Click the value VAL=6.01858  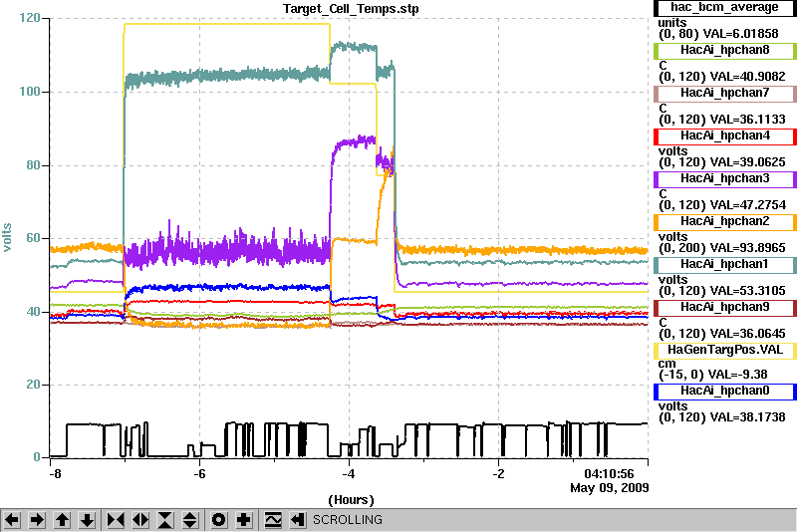coord(740,34)
